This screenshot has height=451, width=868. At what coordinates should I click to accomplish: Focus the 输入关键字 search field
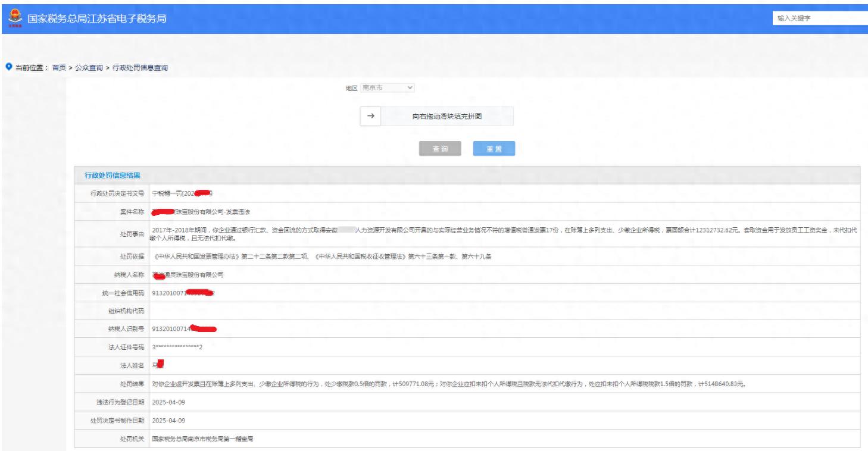point(820,18)
